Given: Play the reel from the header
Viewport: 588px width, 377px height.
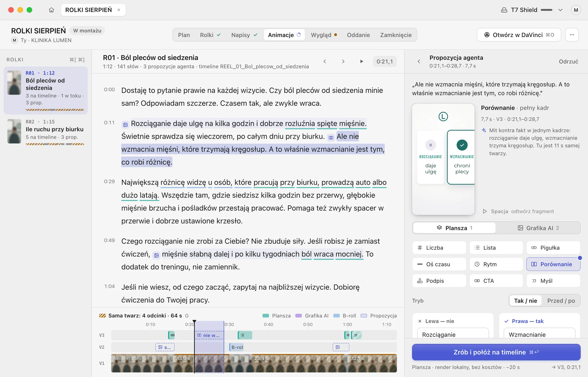Looking at the screenshot, I should point(361,62).
